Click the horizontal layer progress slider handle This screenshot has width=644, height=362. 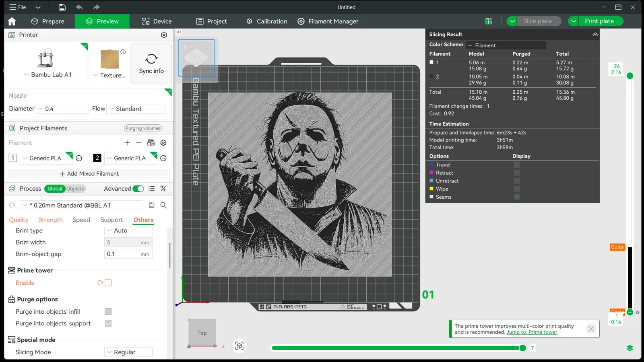[x=522, y=348]
